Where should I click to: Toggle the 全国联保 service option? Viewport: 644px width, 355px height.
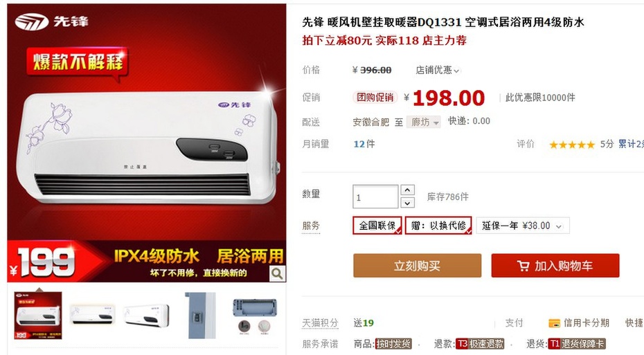377,226
